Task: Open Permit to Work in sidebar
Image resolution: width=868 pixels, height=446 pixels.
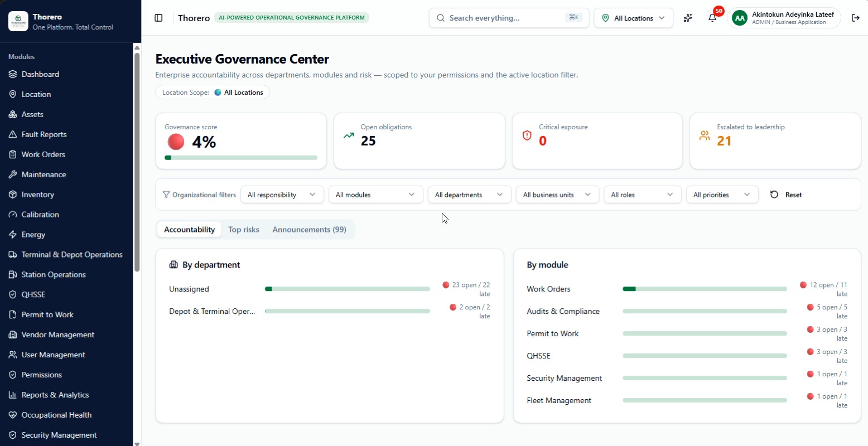Action: pyautogui.click(x=47, y=315)
